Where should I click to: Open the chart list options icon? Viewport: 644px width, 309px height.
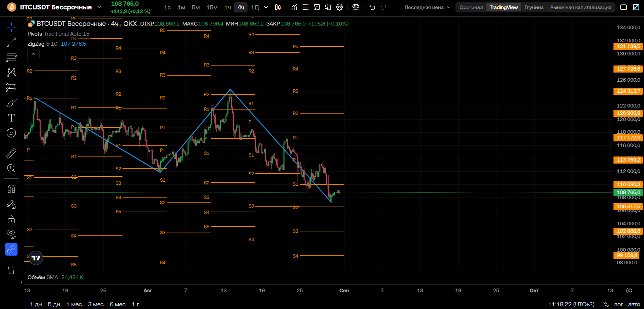pyautogui.click(x=306, y=7)
